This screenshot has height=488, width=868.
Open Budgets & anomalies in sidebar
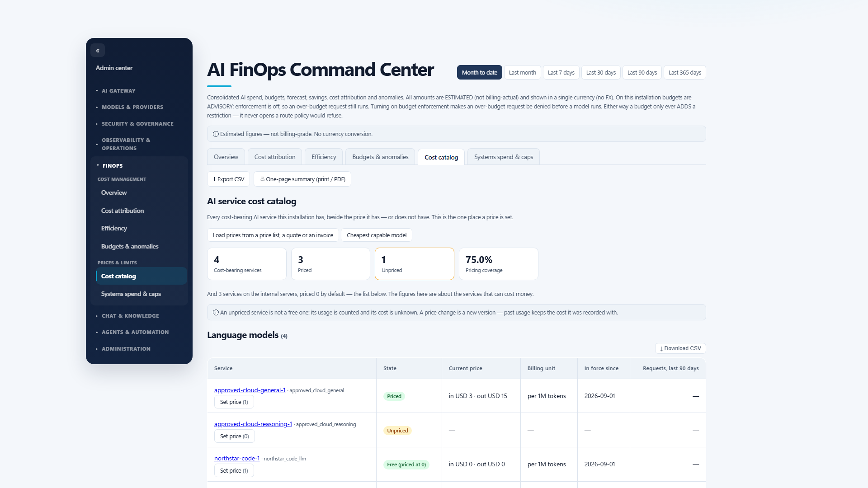coord(141,246)
